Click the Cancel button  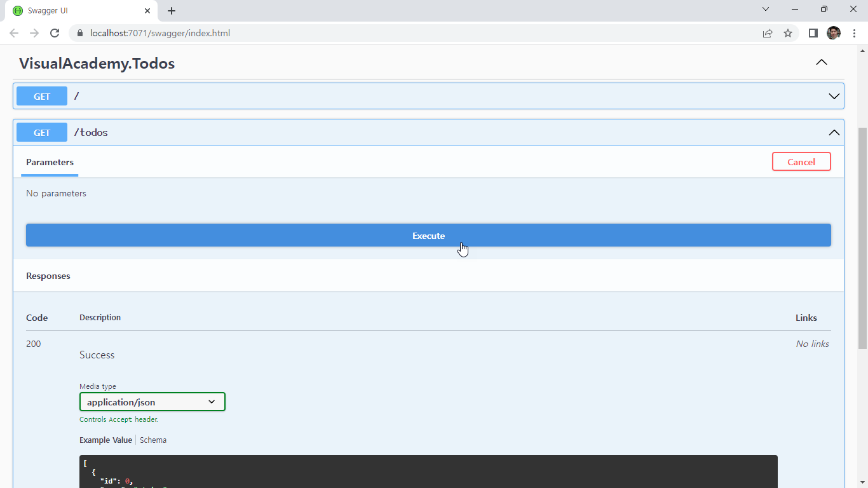801,162
